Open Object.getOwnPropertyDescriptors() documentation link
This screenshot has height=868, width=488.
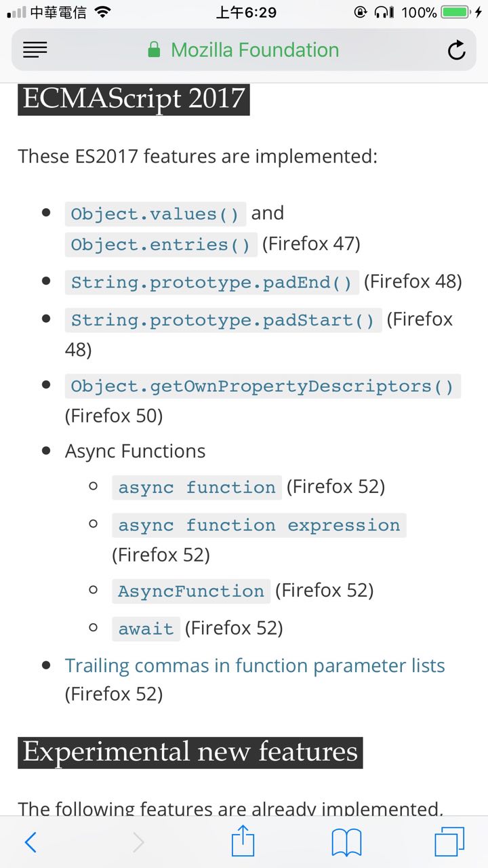[x=262, y=387]
